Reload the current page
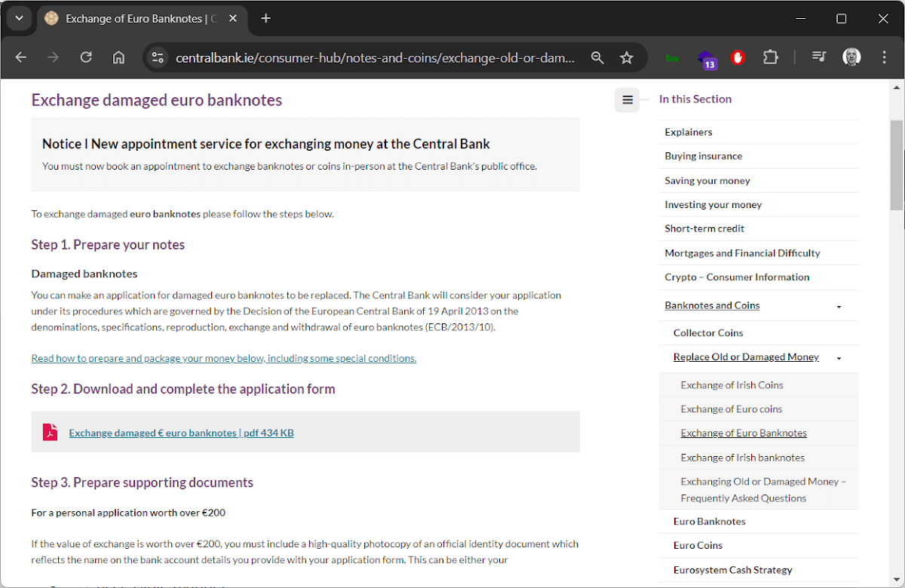Image resolution: width=905 pixels, height=588 pixels. tap(86, 57)
